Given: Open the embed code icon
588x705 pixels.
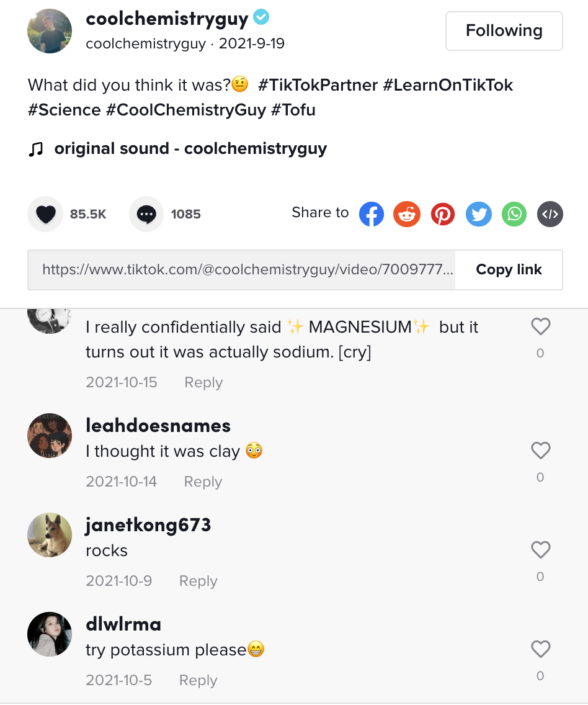Looking at the screenshot, I should 550,215.
